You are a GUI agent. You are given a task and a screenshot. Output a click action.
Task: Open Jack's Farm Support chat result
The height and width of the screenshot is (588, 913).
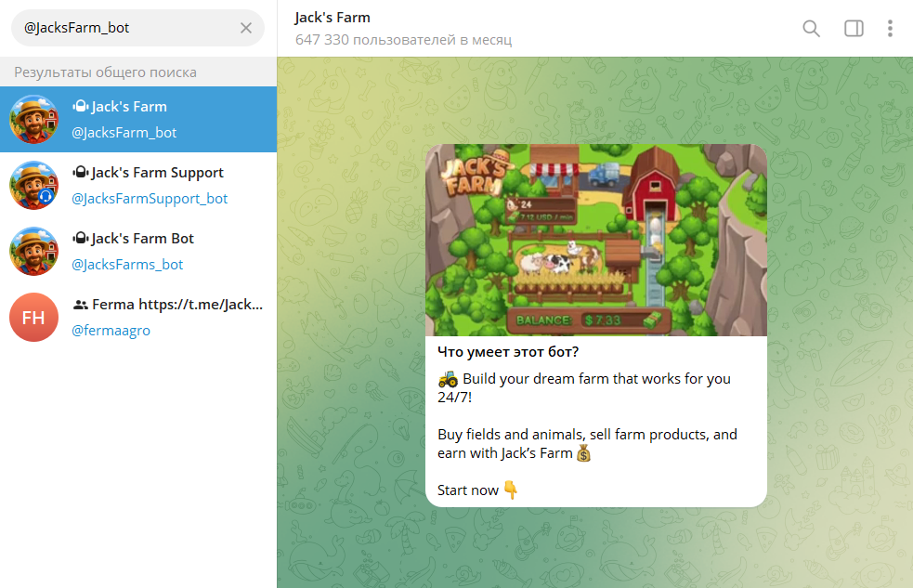point(138,185)
